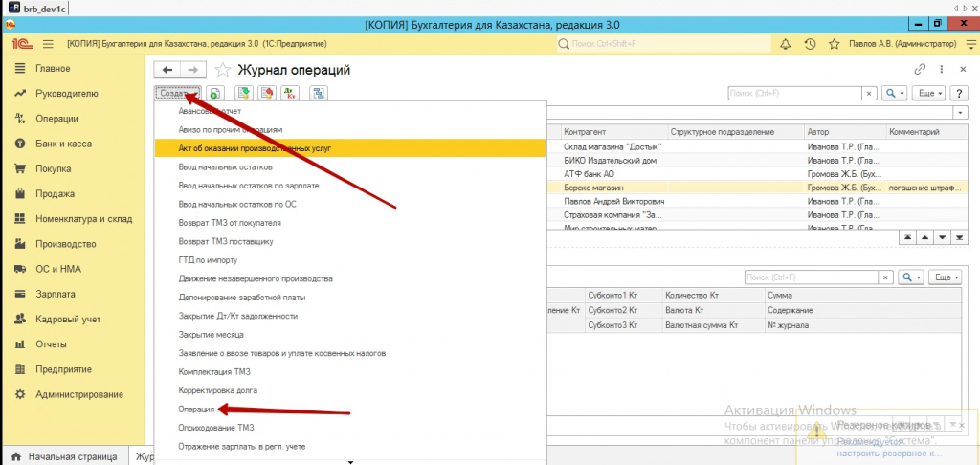Open favorites star in top bar

click(834, 44)
